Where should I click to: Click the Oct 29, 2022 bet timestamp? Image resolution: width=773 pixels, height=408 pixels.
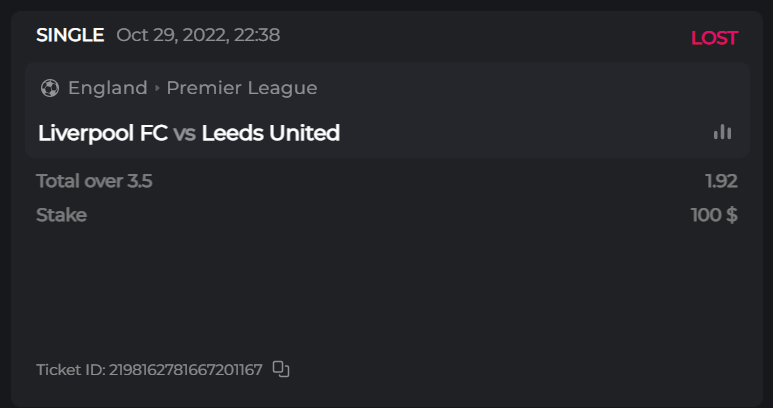click(x=170, y=36)
